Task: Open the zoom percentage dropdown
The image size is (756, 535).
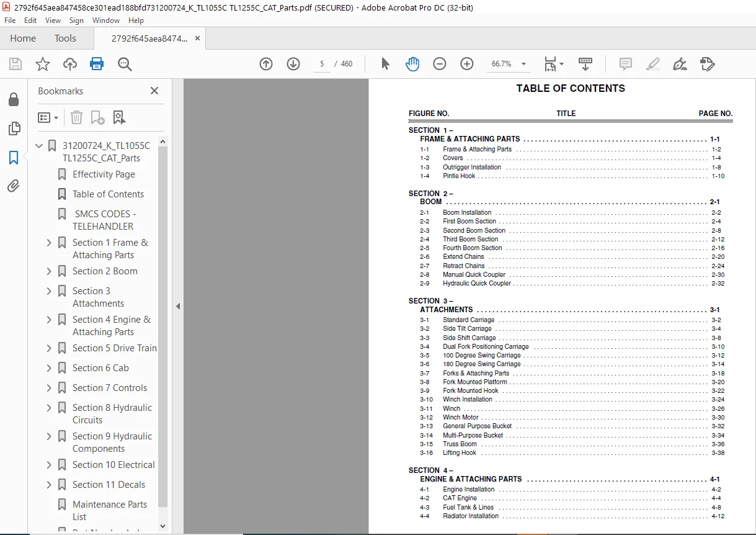Action: (523, 64)
